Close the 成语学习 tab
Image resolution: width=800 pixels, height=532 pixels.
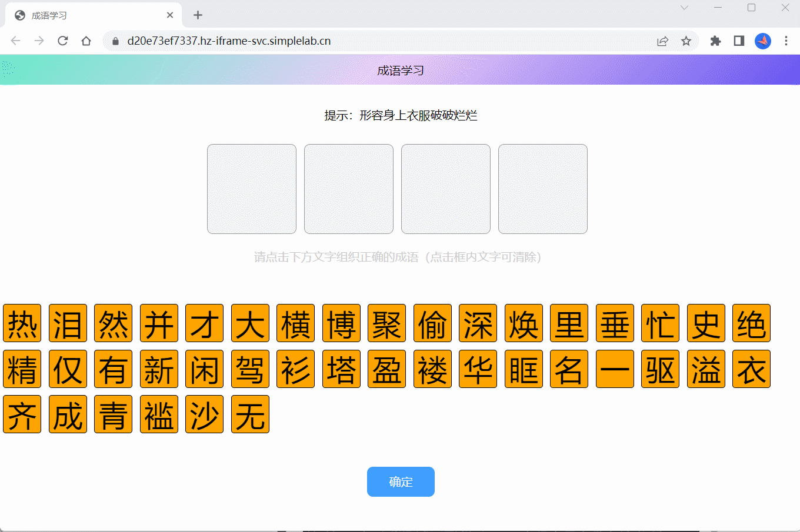pyautogui.click(x=170, y=15)
